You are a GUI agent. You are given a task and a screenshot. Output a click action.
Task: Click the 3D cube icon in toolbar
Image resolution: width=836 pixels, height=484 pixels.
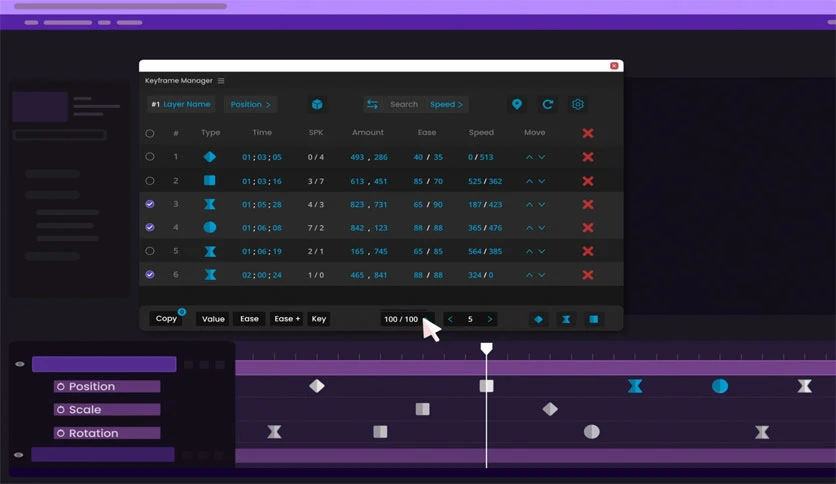(x=317, y=104)
